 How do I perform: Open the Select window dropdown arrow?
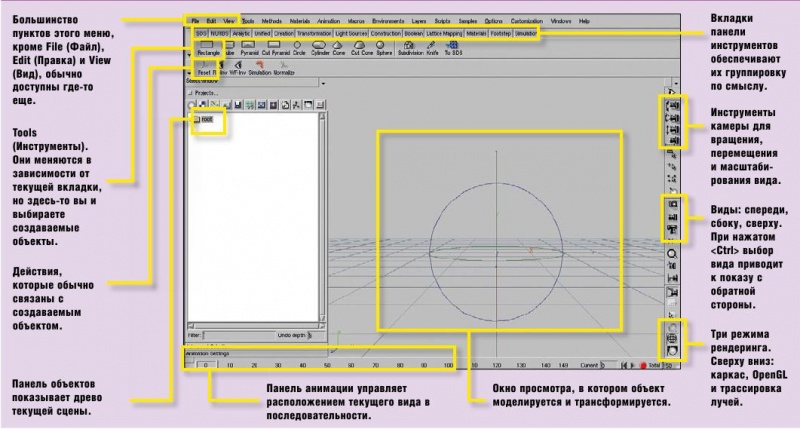[x=322, y=83]
